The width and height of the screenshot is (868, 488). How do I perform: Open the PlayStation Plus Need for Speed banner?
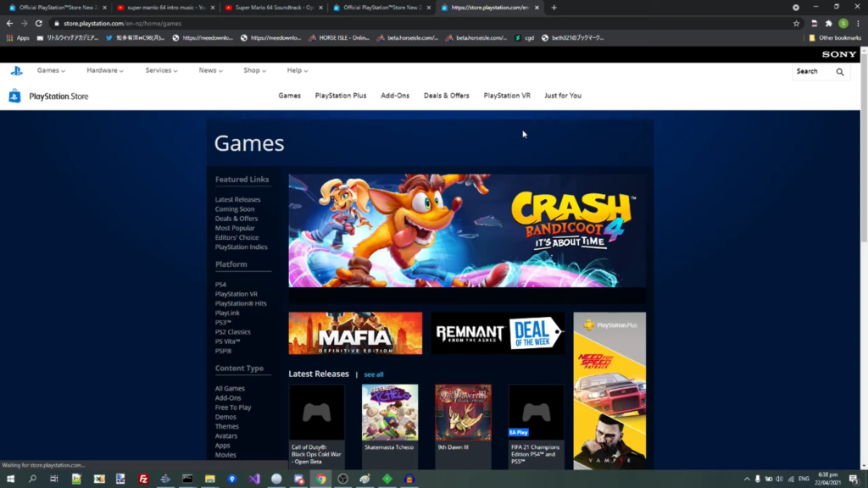click(x=609, y=391)
